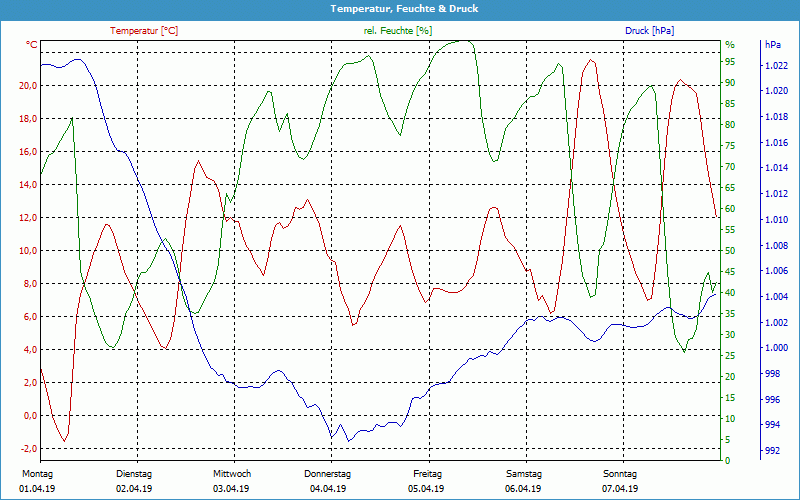This screenshot has height=500, width=800.
Task: Click the '18,0' temperature axis value
Action: (x=28, y=119)
